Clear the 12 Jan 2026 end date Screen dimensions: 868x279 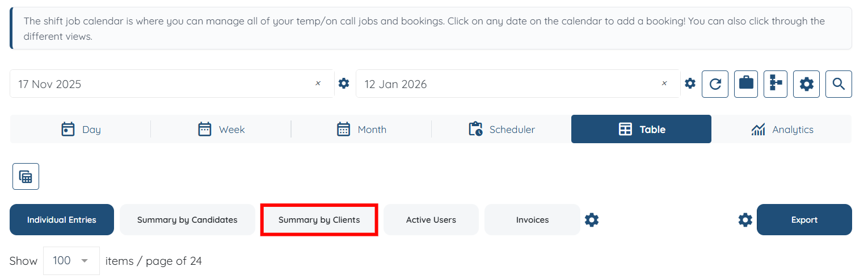664,84
